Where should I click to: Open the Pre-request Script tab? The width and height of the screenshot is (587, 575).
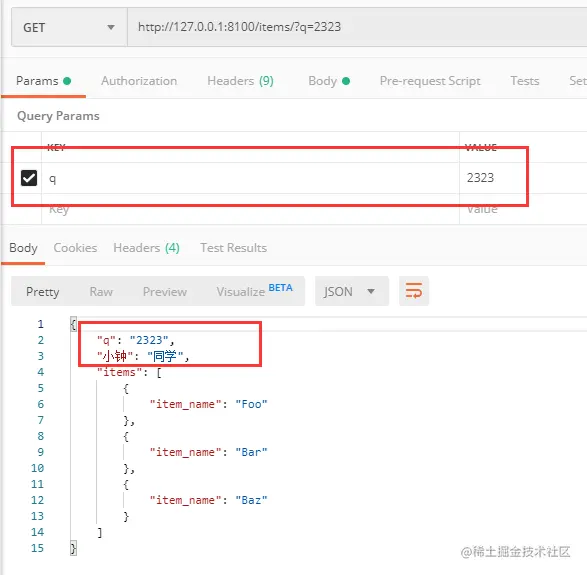tap(430, 81)
